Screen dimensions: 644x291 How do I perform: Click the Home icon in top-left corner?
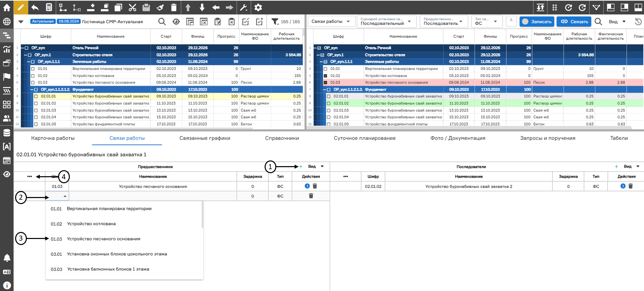[x=7, y=7]
